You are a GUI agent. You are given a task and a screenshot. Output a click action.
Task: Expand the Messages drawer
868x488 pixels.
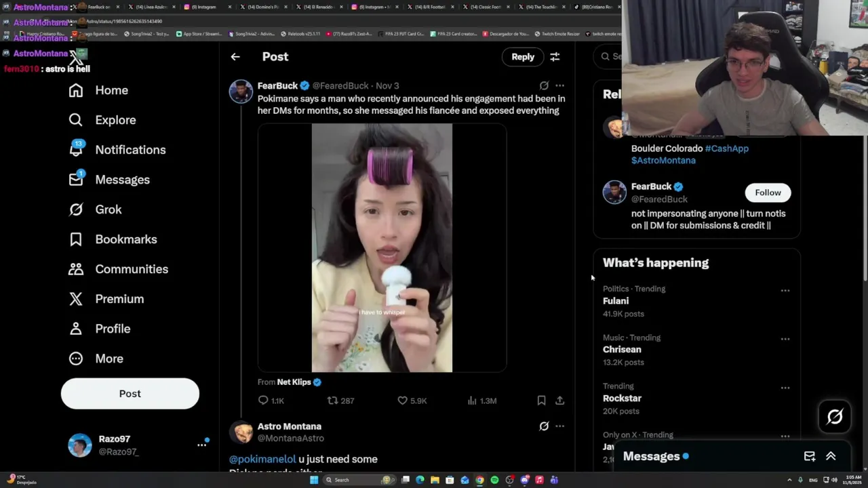(x=831, y=456)
